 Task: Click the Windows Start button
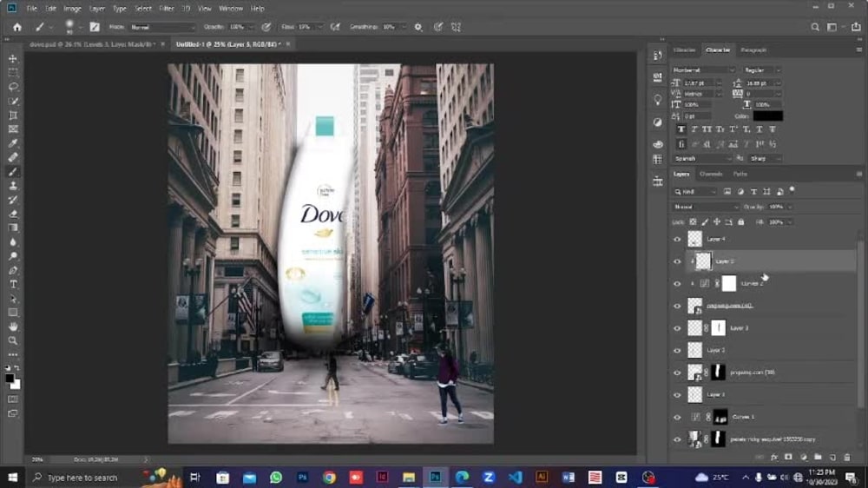point(12,477)
